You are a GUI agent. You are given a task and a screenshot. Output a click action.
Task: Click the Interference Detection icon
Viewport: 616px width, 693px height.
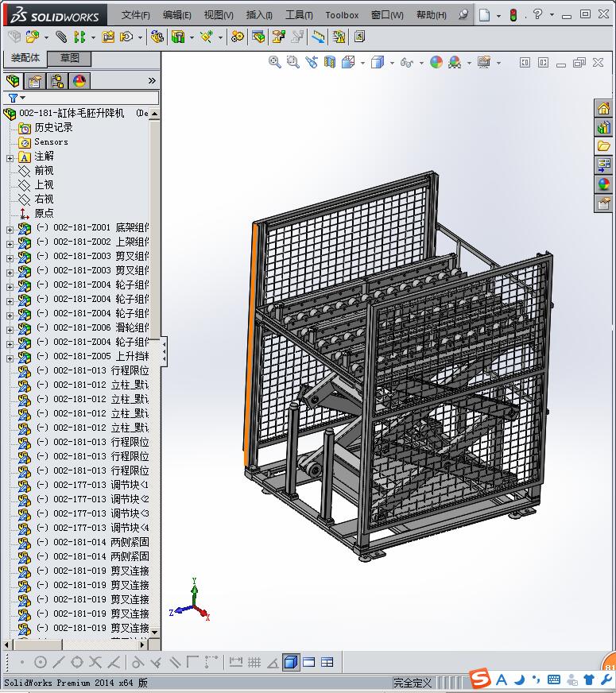pos(339,37)
